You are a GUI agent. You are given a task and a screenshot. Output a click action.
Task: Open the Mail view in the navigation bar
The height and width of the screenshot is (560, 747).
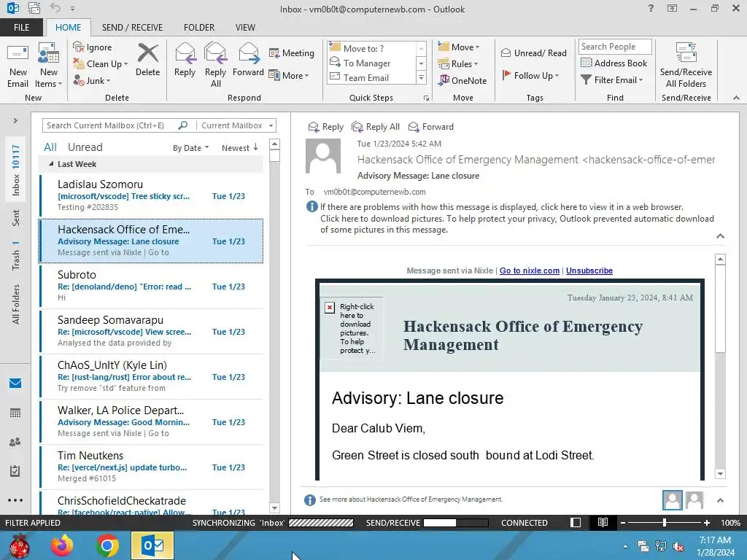pos(15,384)
